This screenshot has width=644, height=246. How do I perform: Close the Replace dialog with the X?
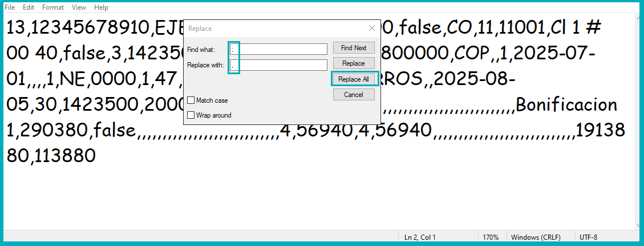tap(372, 28)
